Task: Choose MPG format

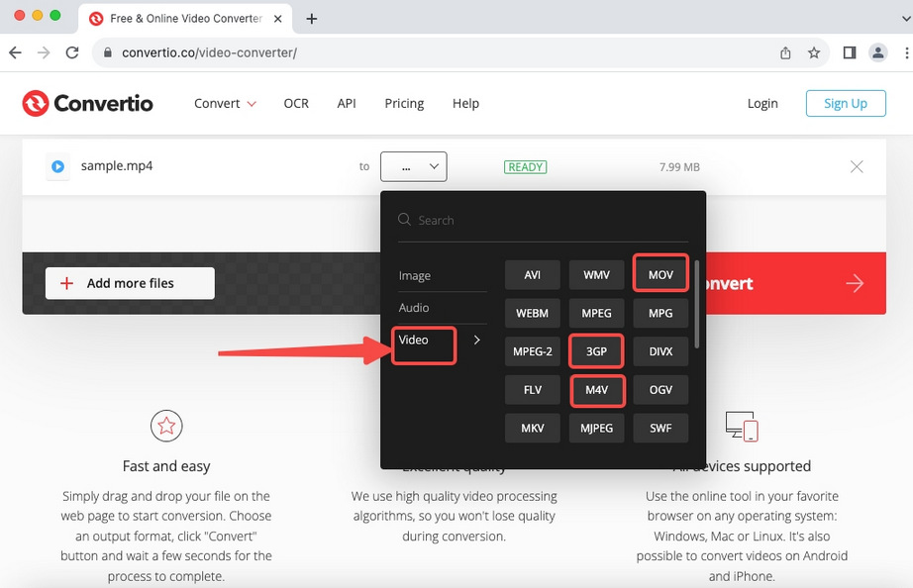Action: click(660, 313)
